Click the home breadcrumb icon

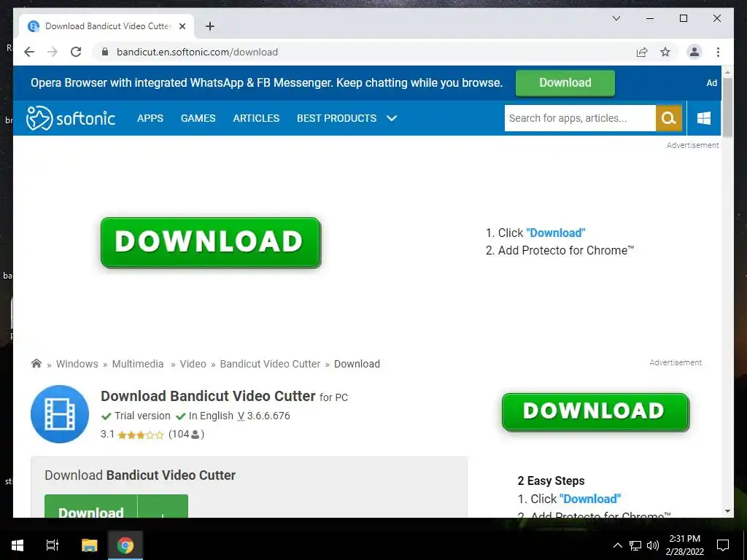(x=36, y=363)
